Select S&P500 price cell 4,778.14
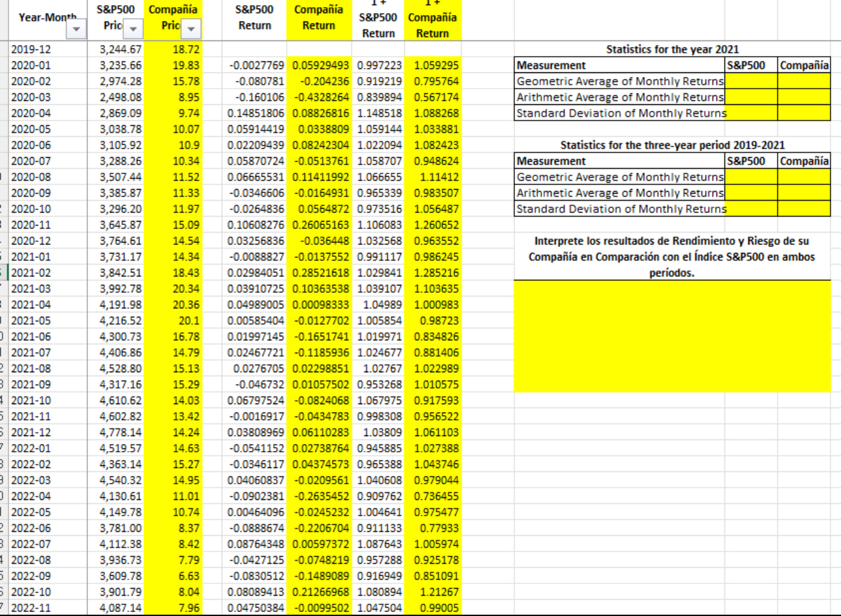This screenshot has height=616, width=841. 116,432
